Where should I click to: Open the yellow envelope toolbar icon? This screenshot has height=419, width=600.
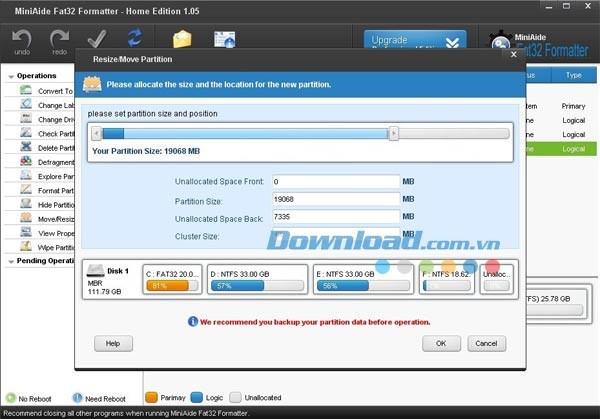coord(182,39)
